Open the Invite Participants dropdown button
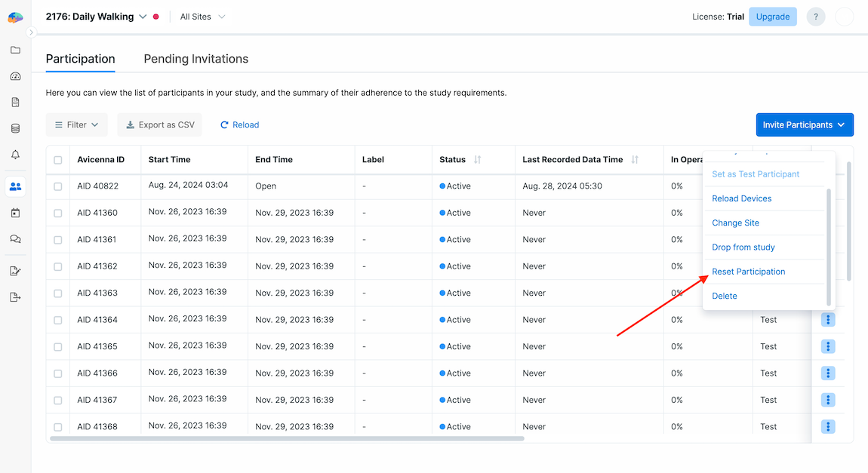This screenshot has height=473, width=868. tap(804, 125)
